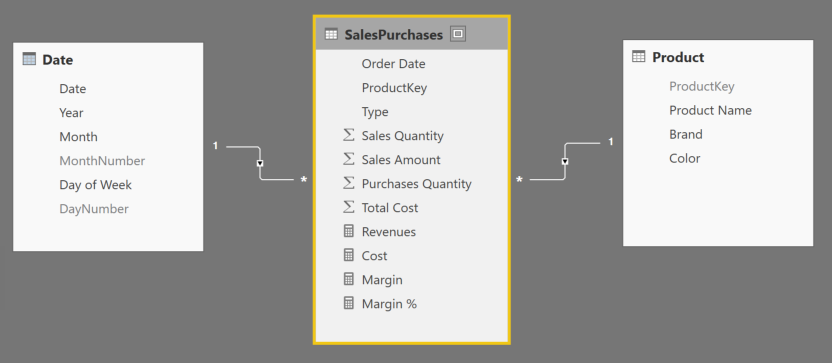Viewport: 832px width, 363px height.
Task: Select the Brand field in Product table
Action: tap(686, 134)
